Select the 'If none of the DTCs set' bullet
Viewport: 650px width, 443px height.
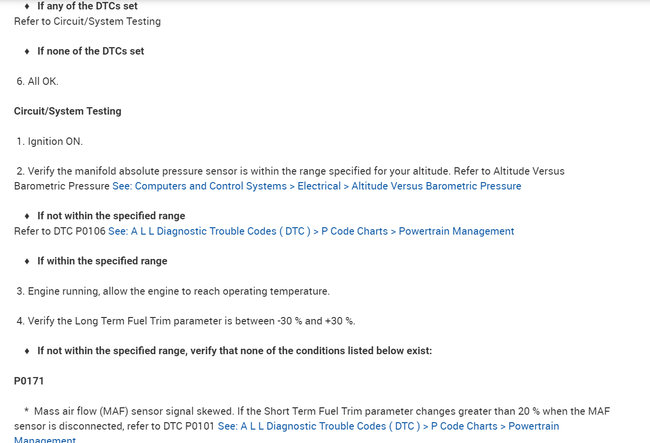coord(90,51)
